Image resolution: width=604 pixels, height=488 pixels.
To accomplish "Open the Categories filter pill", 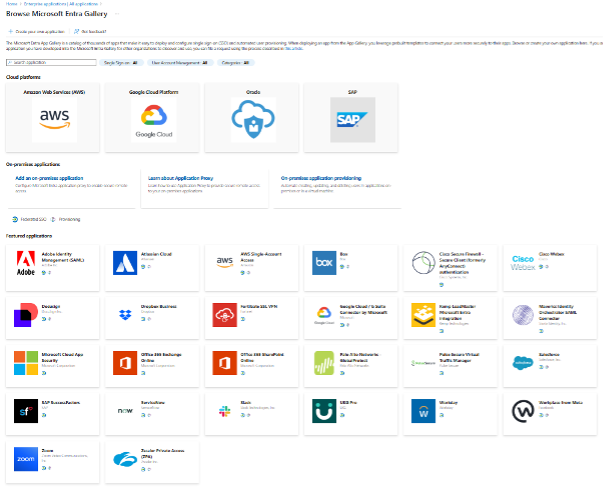I will pos(235,63).
